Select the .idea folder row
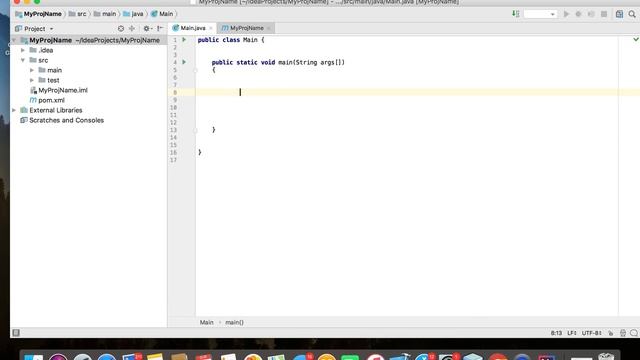The height and width of the screenshot is (360, 640). point(89,50)
